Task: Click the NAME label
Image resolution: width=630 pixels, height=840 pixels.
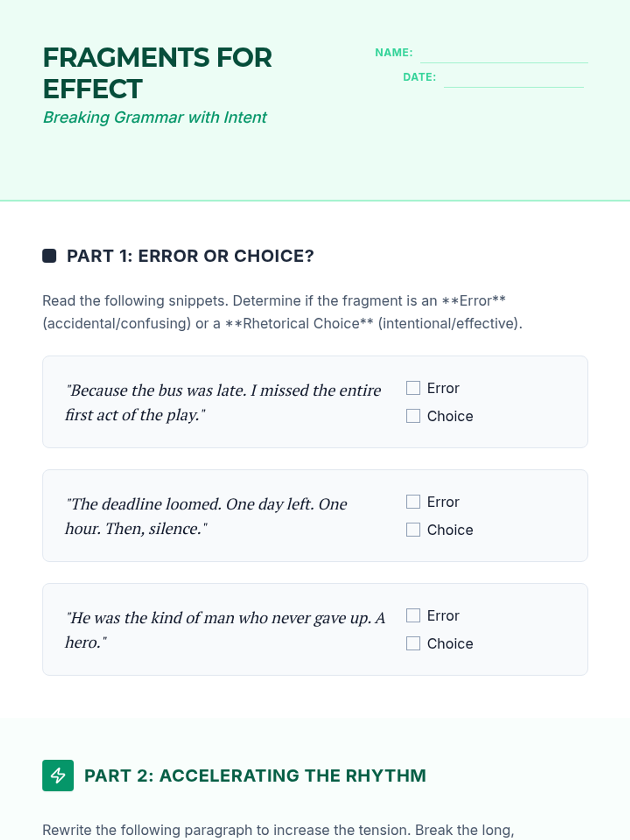Action: tap(394, 52)
